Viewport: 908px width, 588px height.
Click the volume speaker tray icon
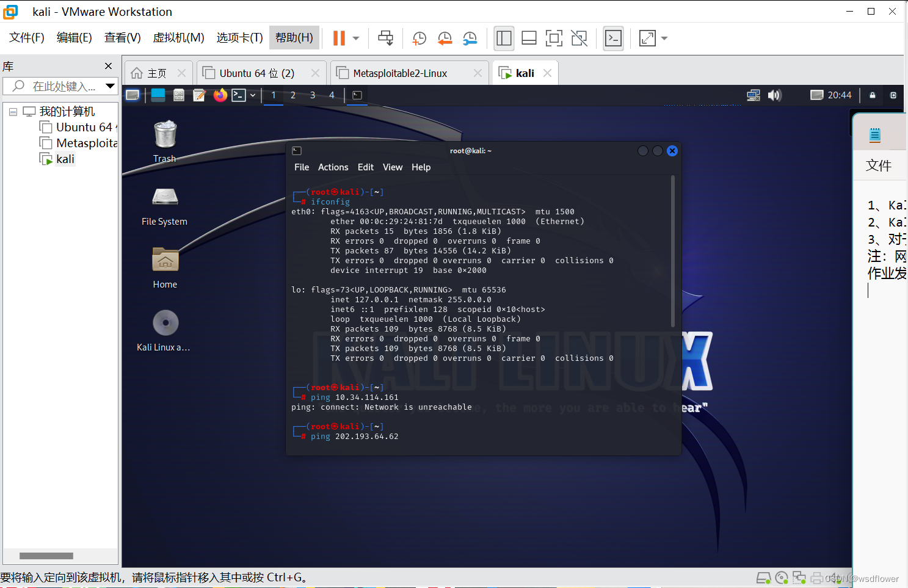774,95
